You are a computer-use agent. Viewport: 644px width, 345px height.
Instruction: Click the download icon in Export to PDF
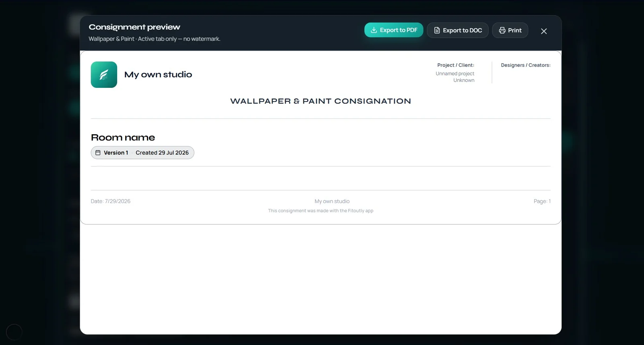click(374, 30)
